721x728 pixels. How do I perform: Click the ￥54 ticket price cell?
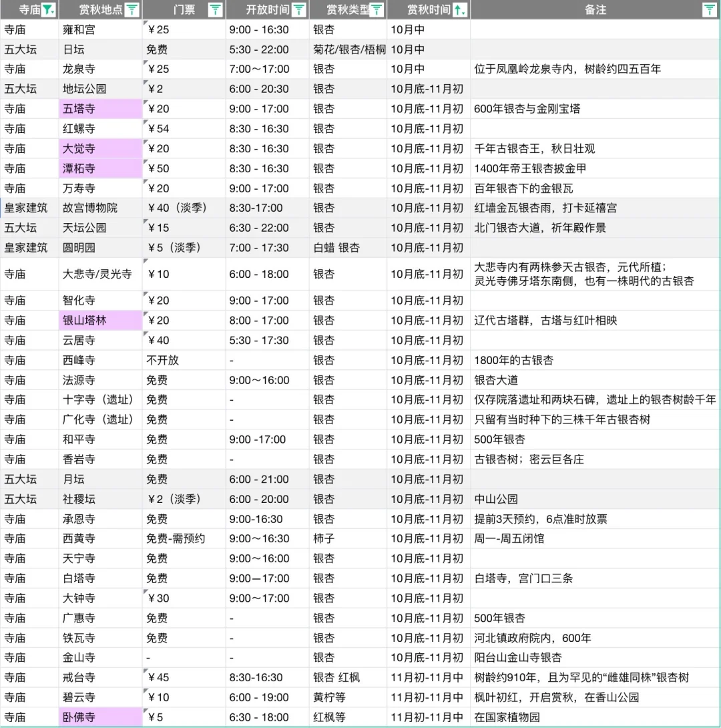(x=184, y=129)
